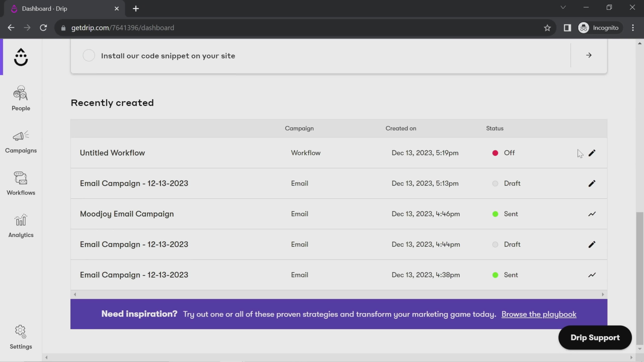
Task: Go forward in browser history
Action: (x=27, y=28)
